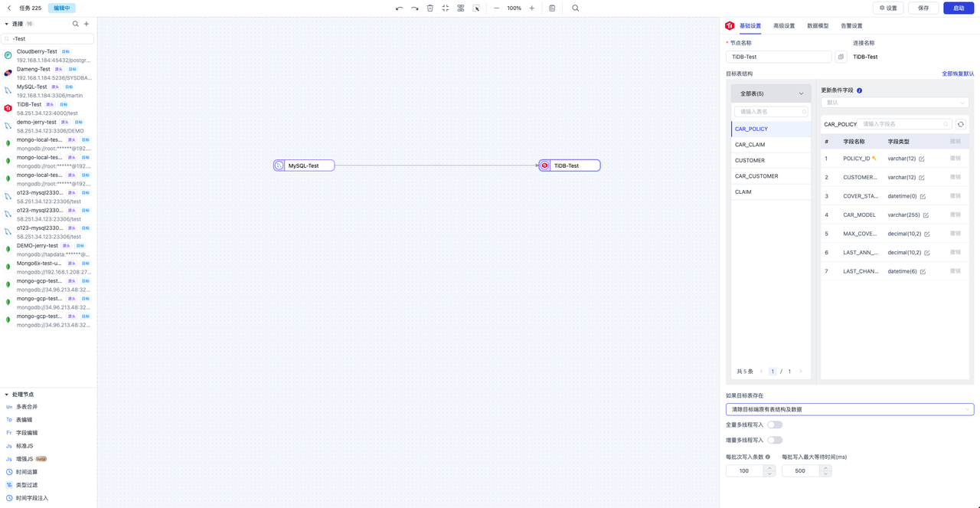Screen dimensions: 980x508
Task: Open the target table behavior dropdown showing 清除目标端原有表结构及数据
Action: click(x=850, y=409)
